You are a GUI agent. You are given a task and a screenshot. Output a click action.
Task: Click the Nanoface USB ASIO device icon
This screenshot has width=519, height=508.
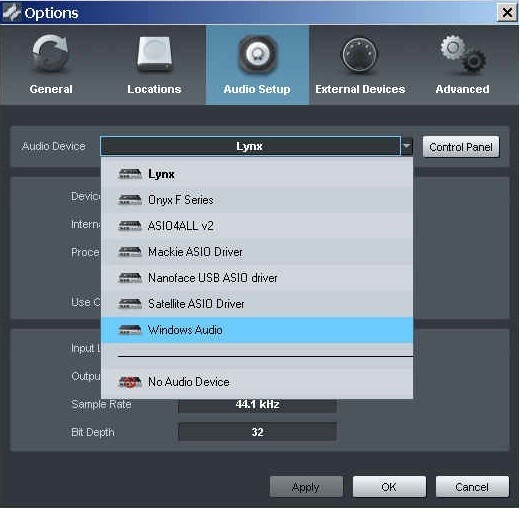pos(130,278)
